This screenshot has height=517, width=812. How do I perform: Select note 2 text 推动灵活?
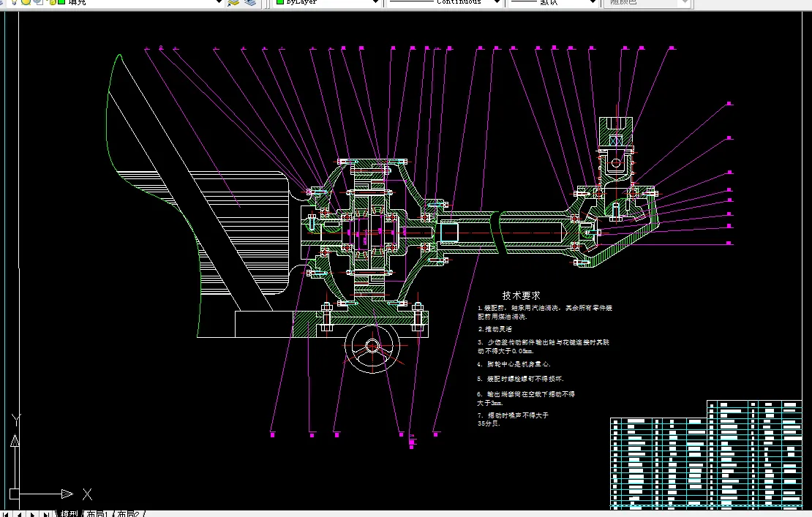click(495, 329)
